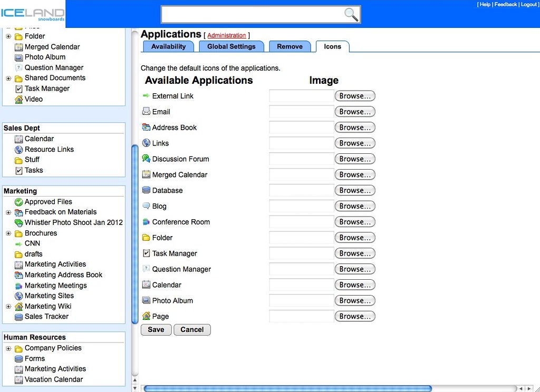Click the Page icon at list bottom
540x392 pixels.
pos(145,317)
